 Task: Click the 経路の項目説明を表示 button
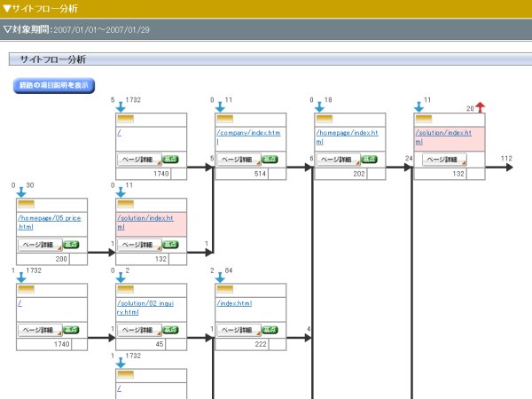(52, 85)
